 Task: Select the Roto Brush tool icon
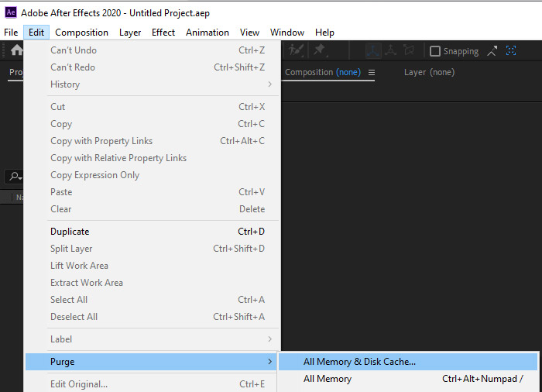(x=297, y=51)
